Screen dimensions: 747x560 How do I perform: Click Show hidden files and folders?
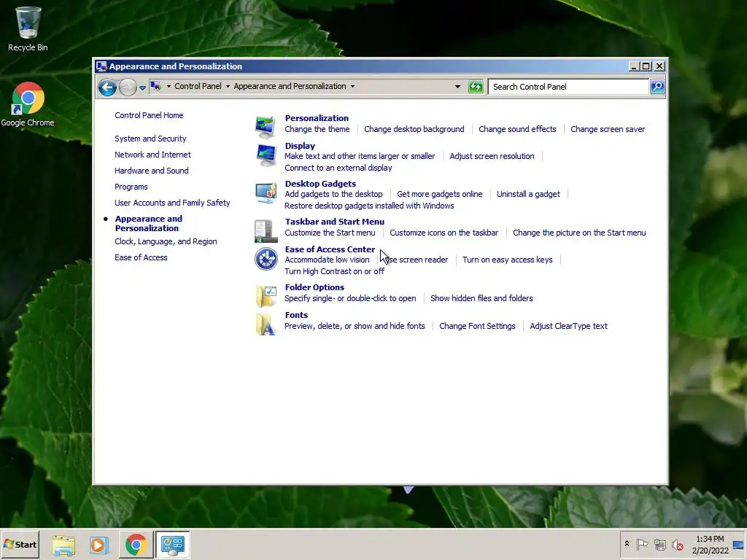(481, 298)
